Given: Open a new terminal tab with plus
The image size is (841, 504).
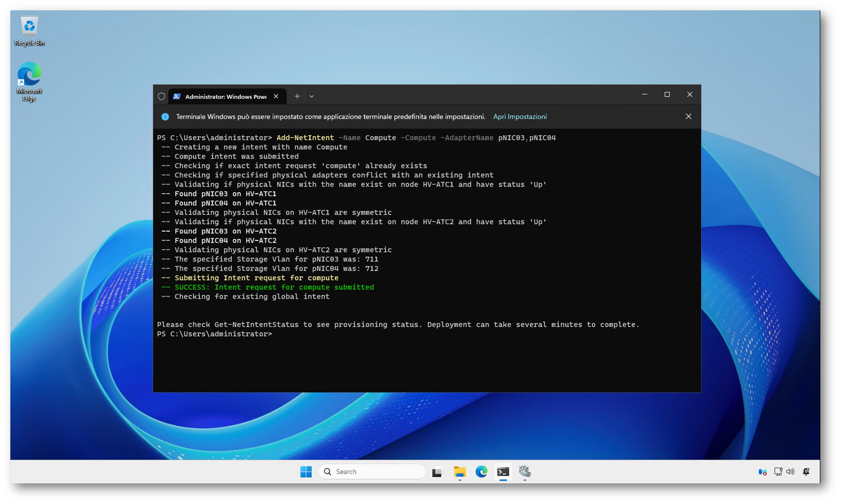Looking at the screenshot, I should (297, 96).
